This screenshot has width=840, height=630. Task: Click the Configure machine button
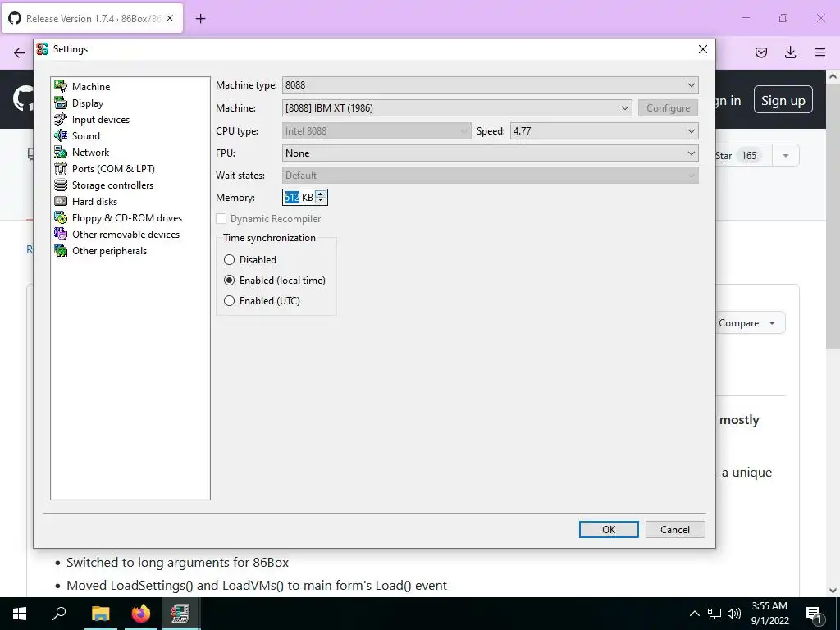coord(668,108)
